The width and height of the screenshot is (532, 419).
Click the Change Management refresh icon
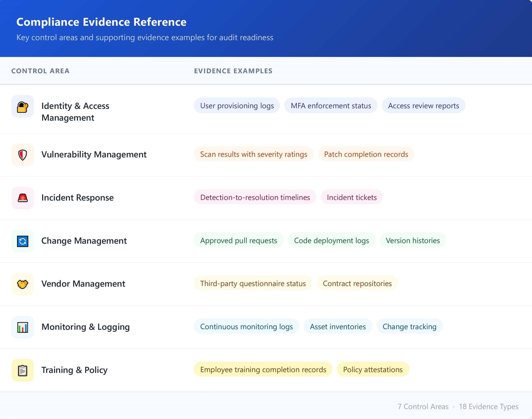(23, 241)
